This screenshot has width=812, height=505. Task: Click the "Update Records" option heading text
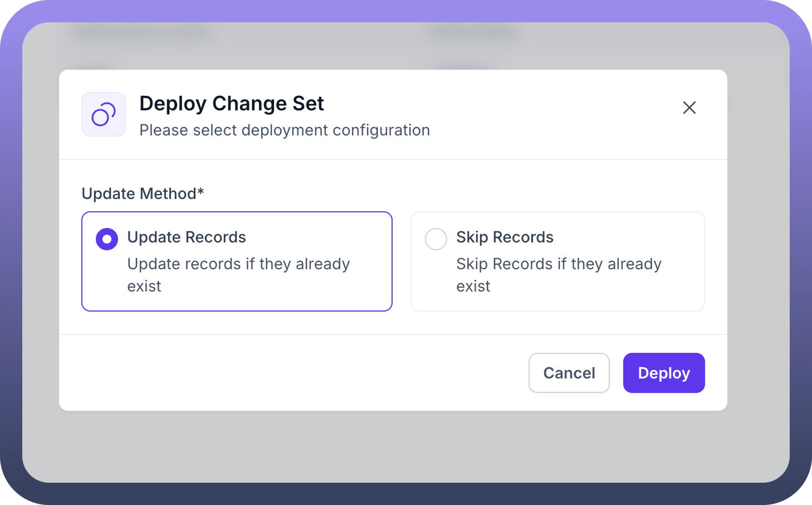(187, 237)
